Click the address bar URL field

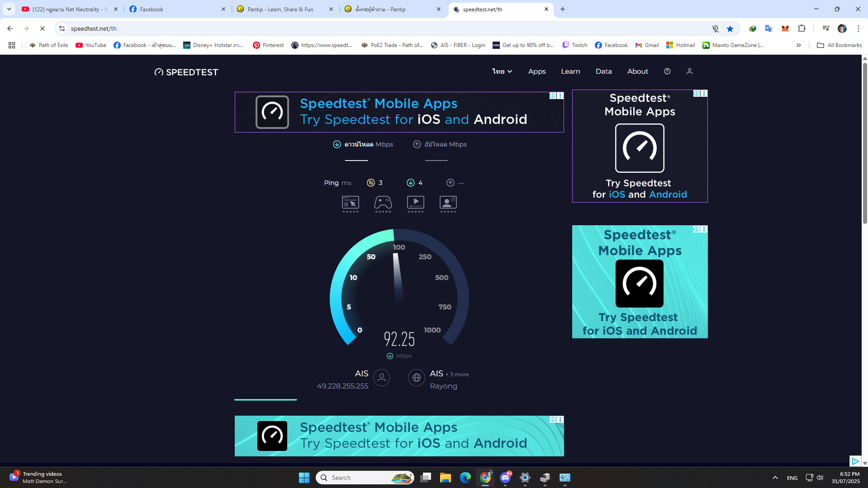pyautogui.click(x=389, y=28)
